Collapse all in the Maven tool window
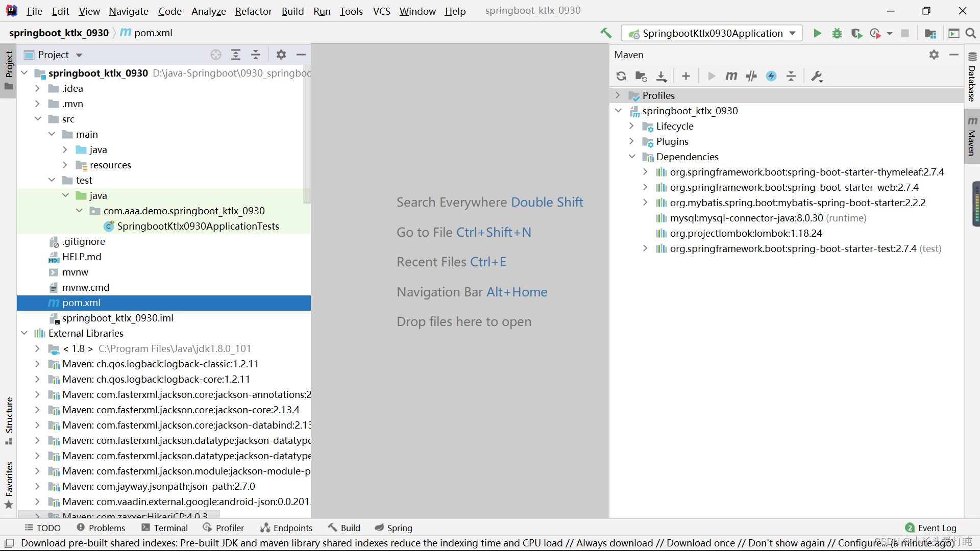 (x=791, y=76)
